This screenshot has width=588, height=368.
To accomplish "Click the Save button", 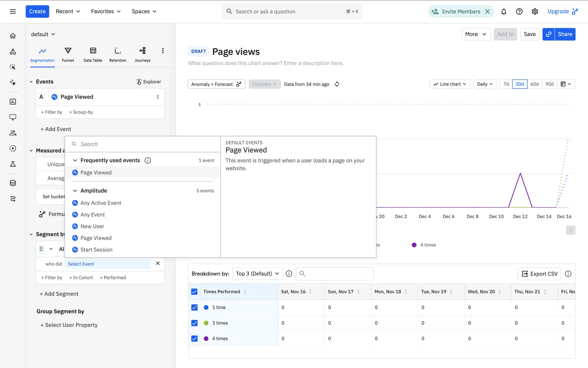I will (x=530, y=34).
